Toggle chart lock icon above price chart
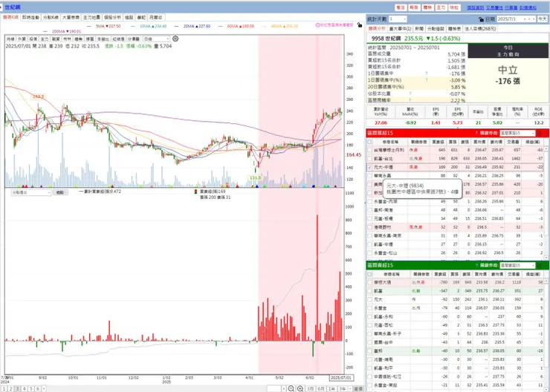550x392 pixels. point(360,25)
